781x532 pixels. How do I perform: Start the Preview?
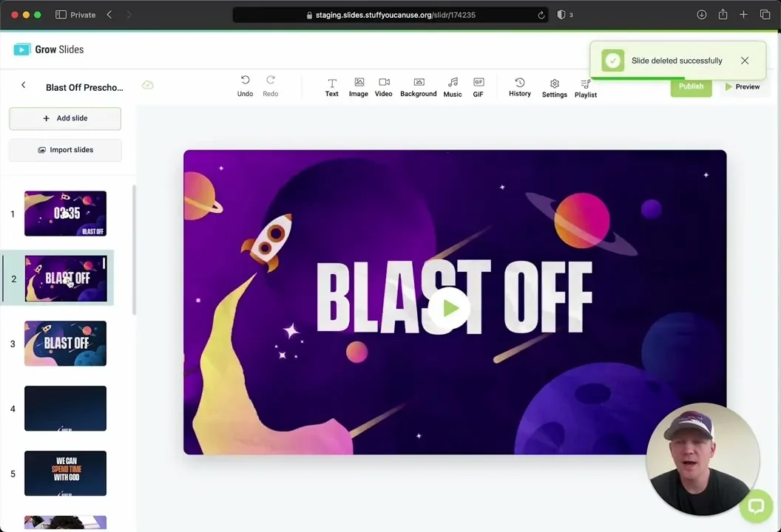(x=742, y=86)
